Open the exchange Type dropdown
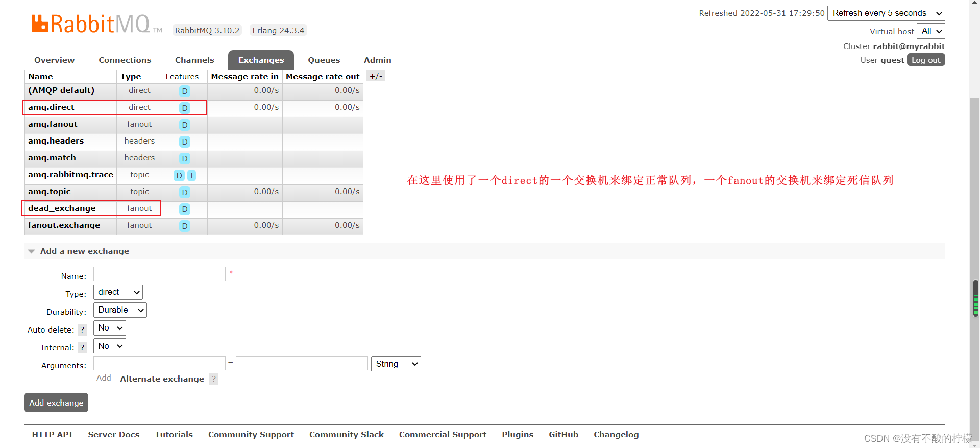 pyautogui.click(x=118, y=292)
